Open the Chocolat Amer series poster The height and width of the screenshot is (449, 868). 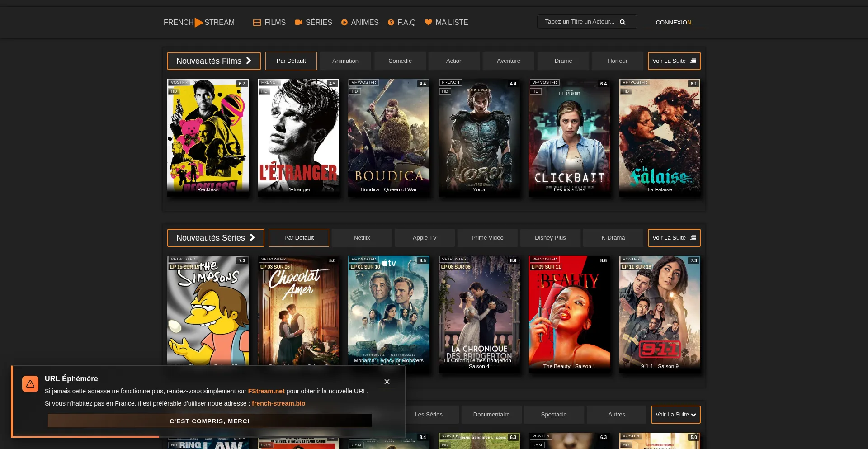pos(298,310)
